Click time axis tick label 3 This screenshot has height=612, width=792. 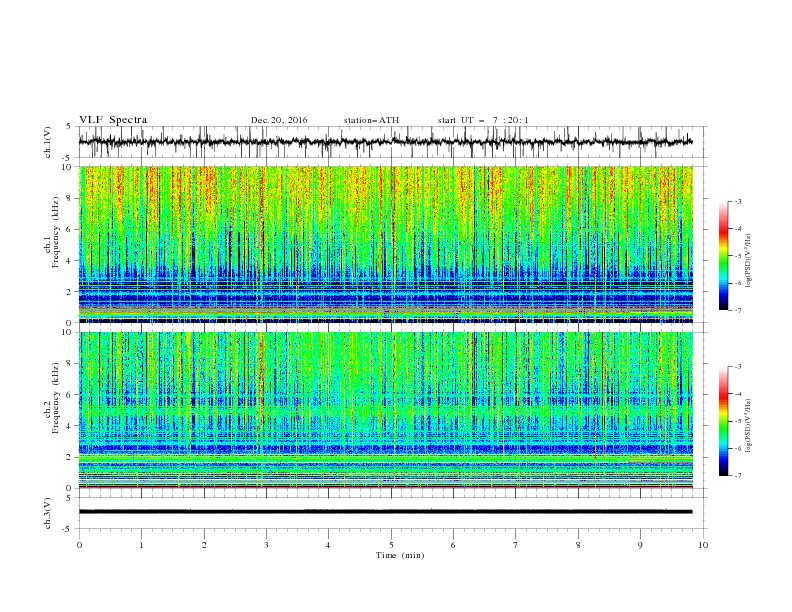(266, 545)
